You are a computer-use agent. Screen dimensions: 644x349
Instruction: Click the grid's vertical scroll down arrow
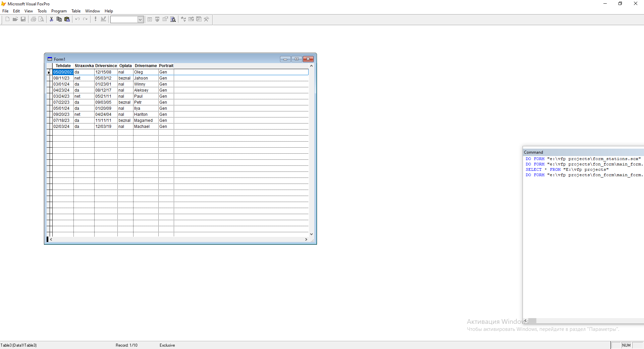(311, 234)
